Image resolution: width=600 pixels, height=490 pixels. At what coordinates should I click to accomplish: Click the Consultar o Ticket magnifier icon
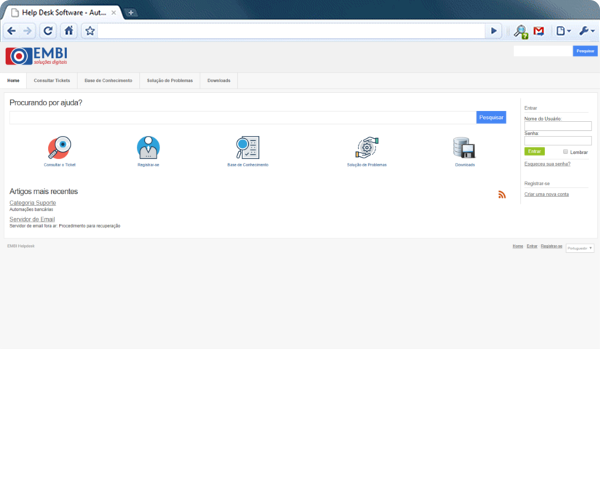tap(59, 148)
